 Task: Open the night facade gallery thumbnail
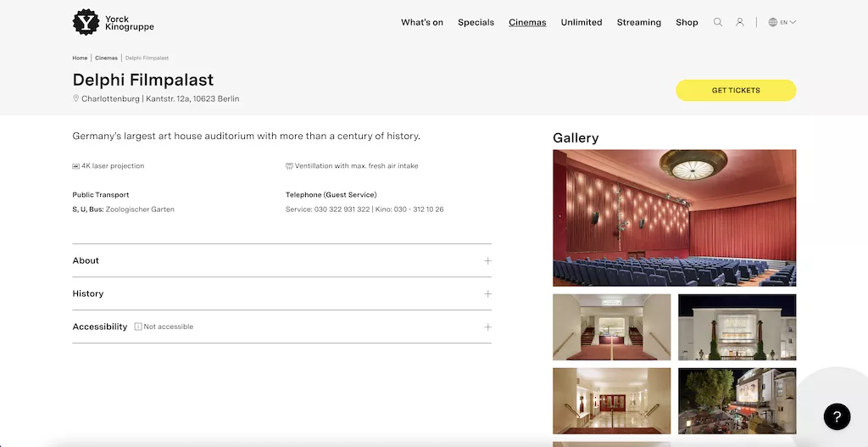click(737, 327)
